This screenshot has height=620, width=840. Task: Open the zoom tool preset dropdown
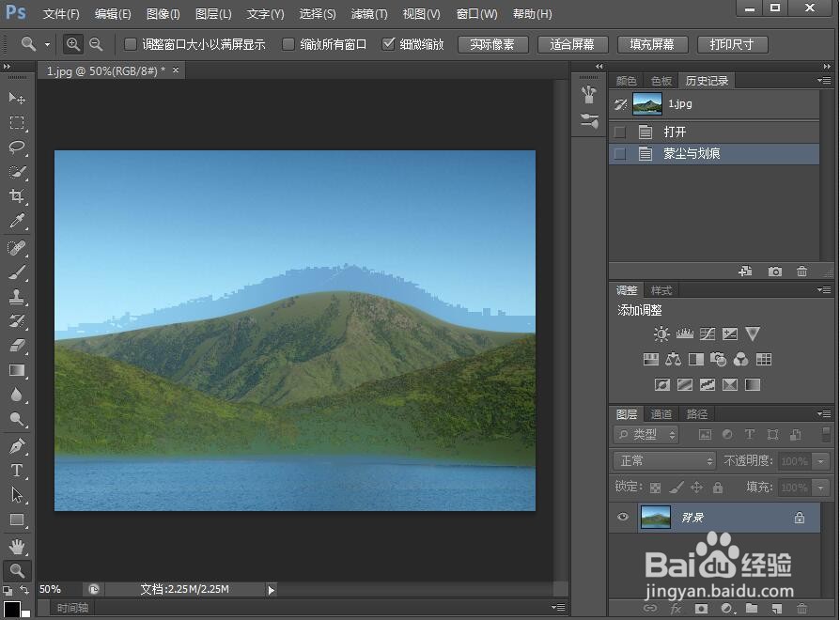[47, 44]
